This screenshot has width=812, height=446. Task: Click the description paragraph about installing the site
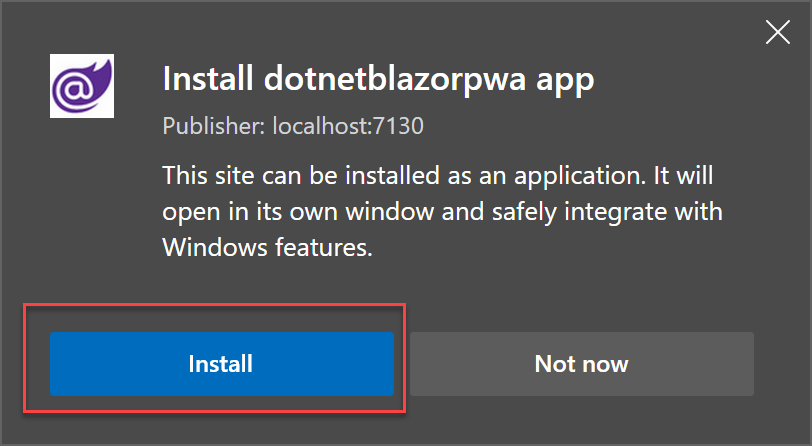click(x=442, y=211)
